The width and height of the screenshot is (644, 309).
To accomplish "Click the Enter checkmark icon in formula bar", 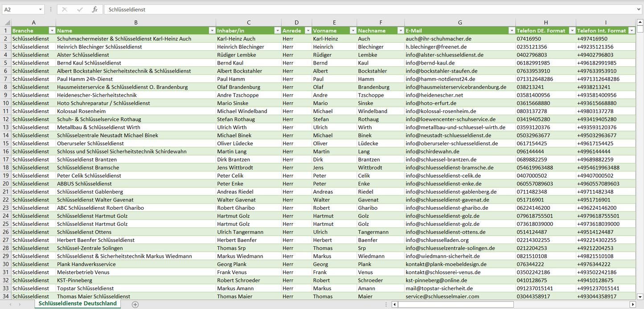I will click(80, 9).
